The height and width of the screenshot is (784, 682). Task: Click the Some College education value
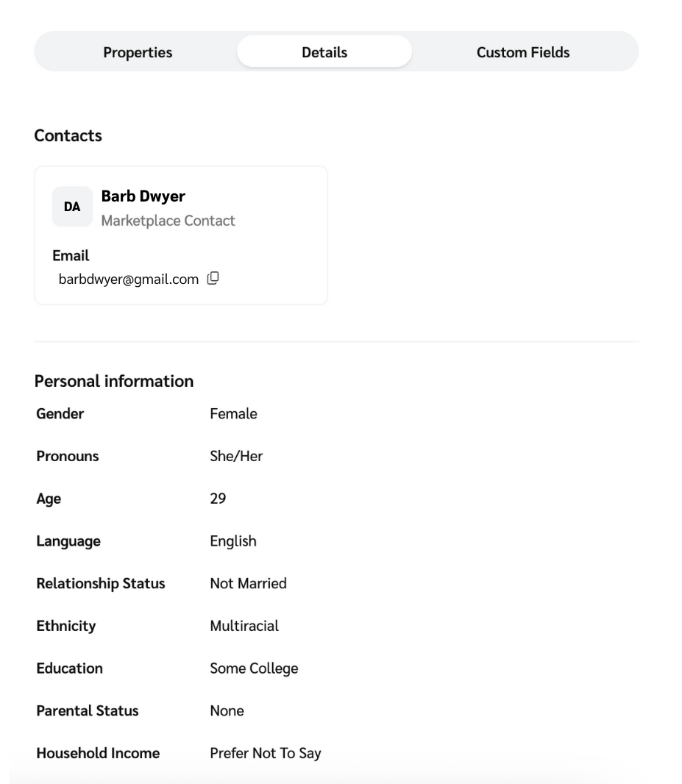point(253,669)
